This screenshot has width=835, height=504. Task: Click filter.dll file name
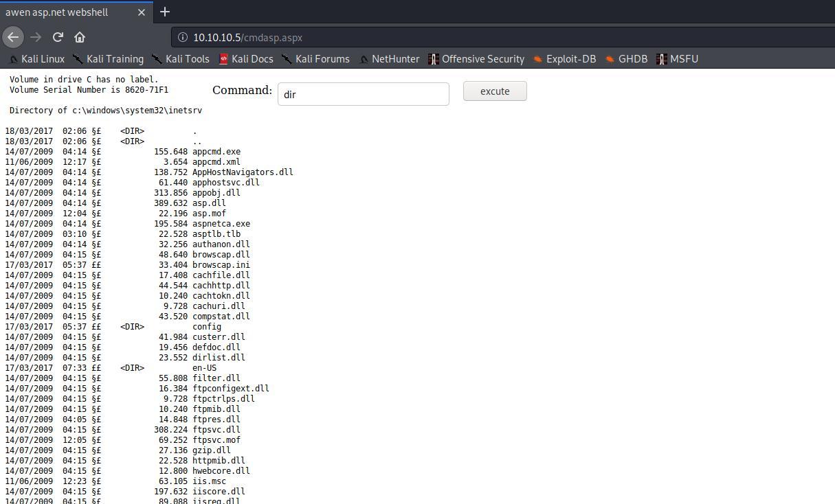click(x=216, y=378)
